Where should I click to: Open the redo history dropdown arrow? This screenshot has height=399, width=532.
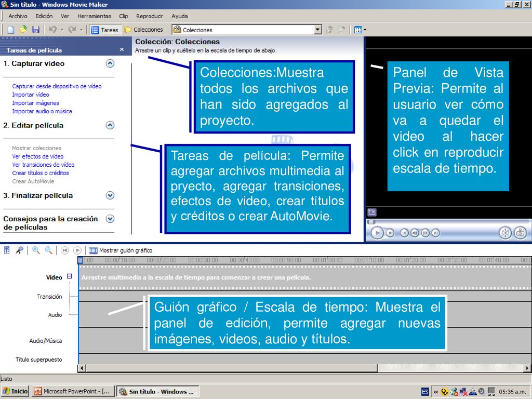82,30
